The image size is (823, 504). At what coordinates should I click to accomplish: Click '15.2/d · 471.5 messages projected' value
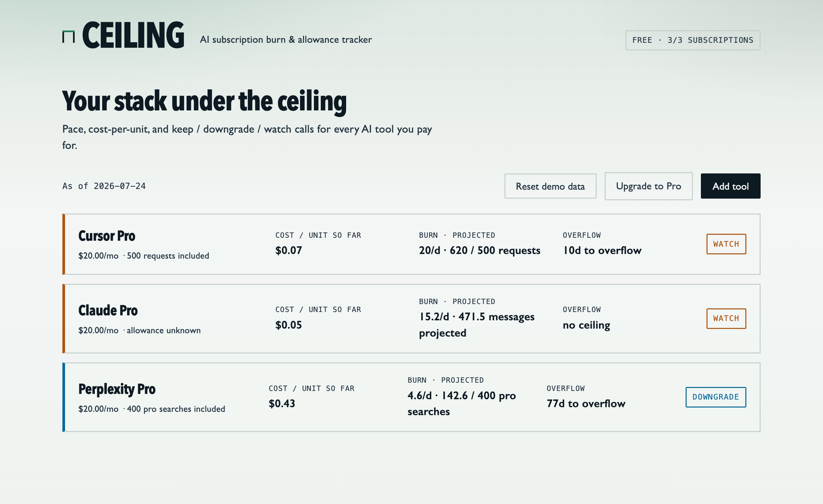coord(477,325)
